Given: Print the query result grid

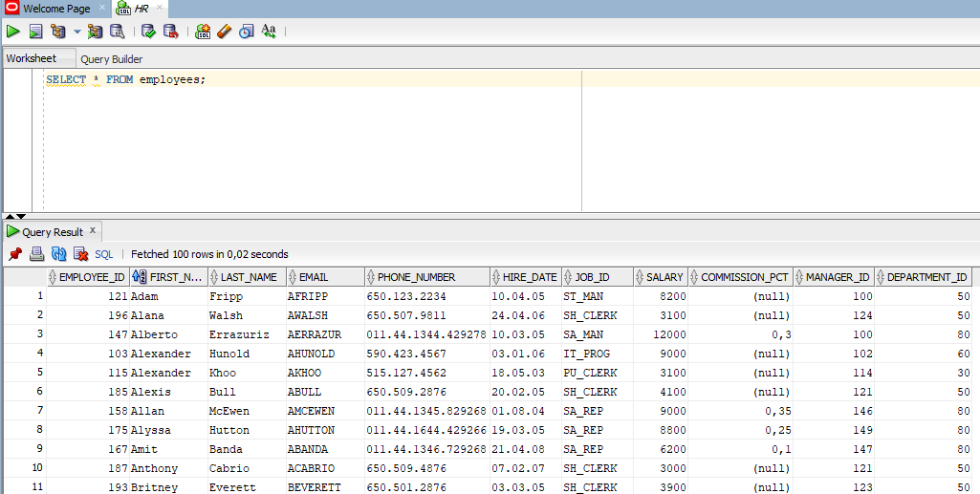Looking at the screenshot, I should [x=36, y=254].
